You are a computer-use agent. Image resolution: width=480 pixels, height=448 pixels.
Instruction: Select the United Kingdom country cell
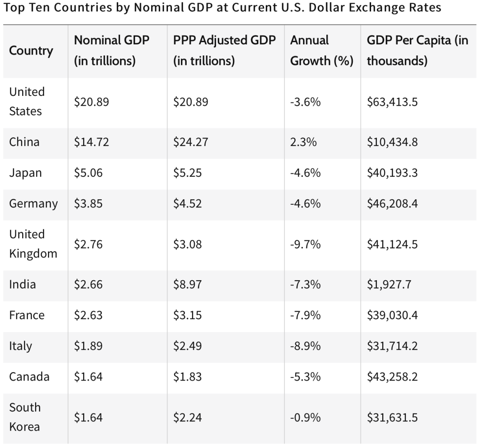click(x=33, y=244)
